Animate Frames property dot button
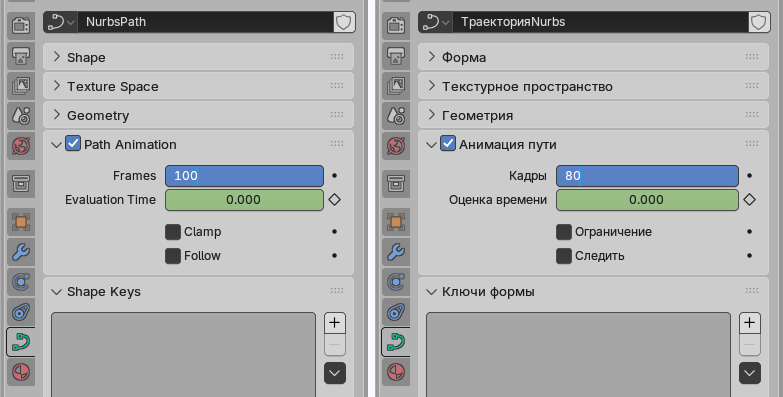Screen dimensions: 783x397 pos(335,176)
